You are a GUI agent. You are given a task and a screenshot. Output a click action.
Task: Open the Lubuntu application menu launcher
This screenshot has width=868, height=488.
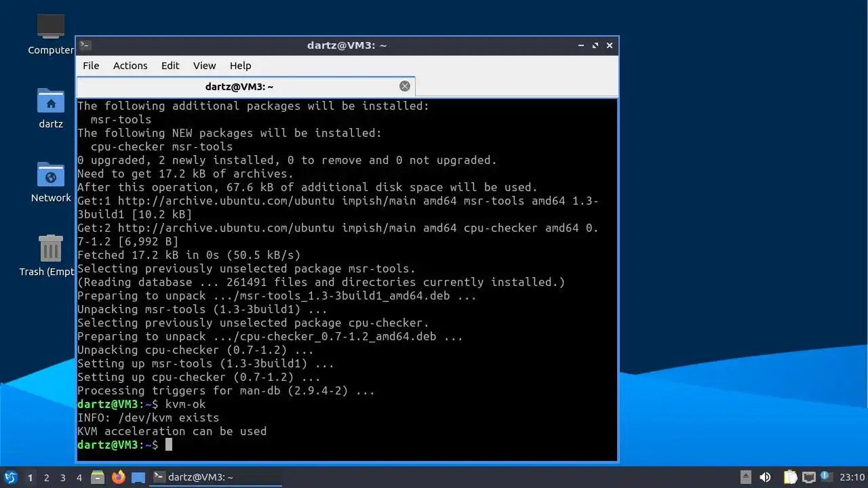(10, 477)
